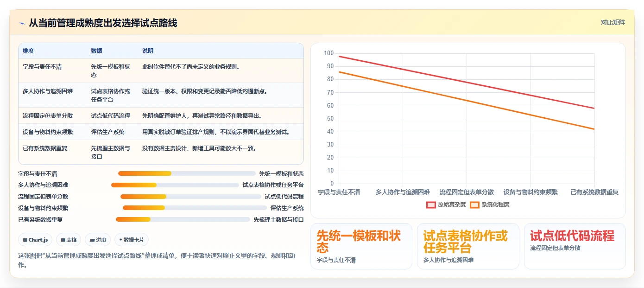Click the 进度 tag chip
The width and height of the screenshot is (644, 288).
click(98, 240)
